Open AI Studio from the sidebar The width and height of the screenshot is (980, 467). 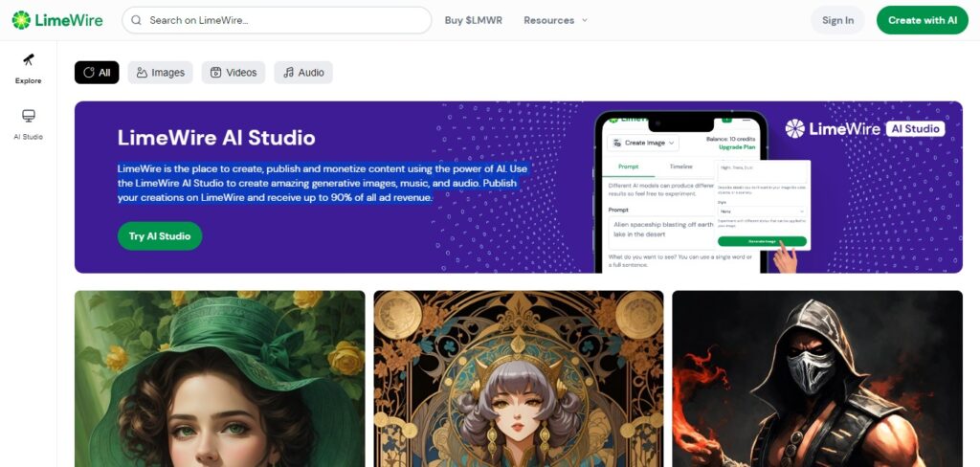(x=28, y=124)
